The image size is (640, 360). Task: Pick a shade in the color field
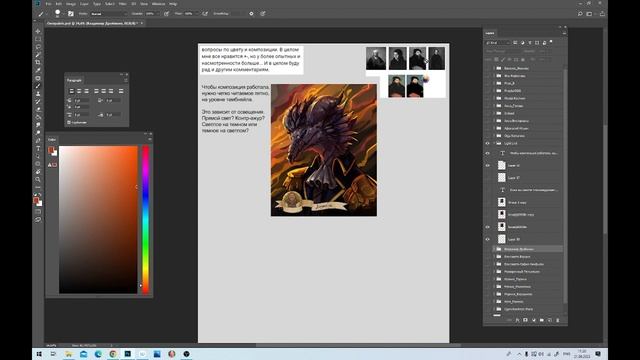pyautogui.click(x=98, y=220)
